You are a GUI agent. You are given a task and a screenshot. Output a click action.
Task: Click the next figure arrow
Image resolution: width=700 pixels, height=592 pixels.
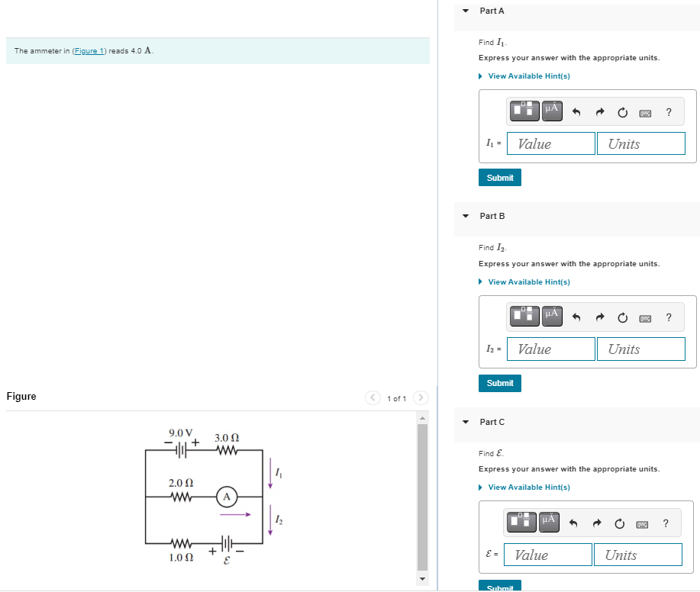(x=421, y=397)
